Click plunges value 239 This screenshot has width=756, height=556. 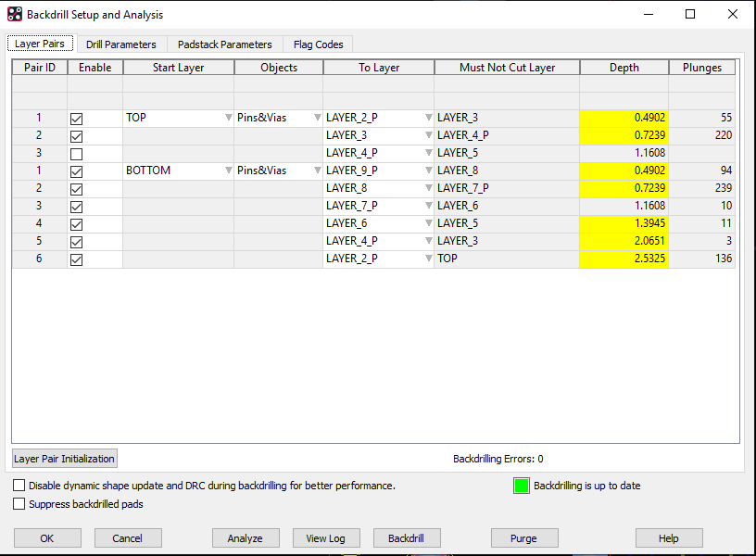coord(702,188)
